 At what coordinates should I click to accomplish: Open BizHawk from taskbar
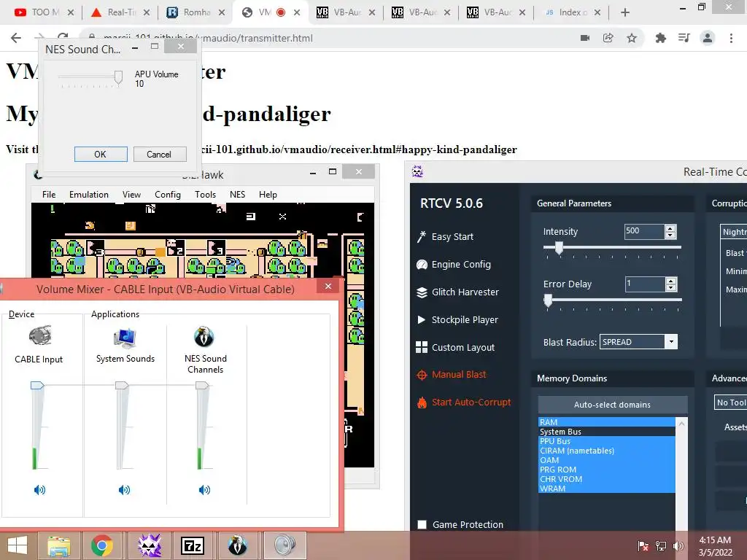coord(237,545)
